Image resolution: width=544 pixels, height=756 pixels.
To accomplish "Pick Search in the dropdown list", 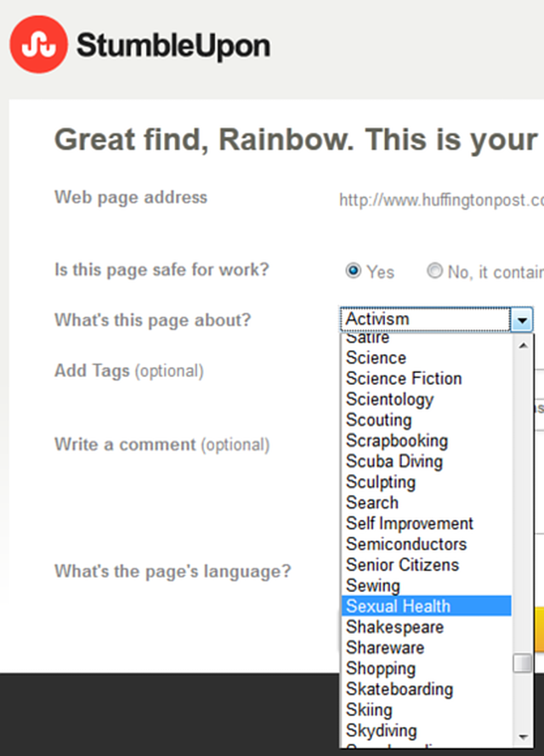I will 426,503.
